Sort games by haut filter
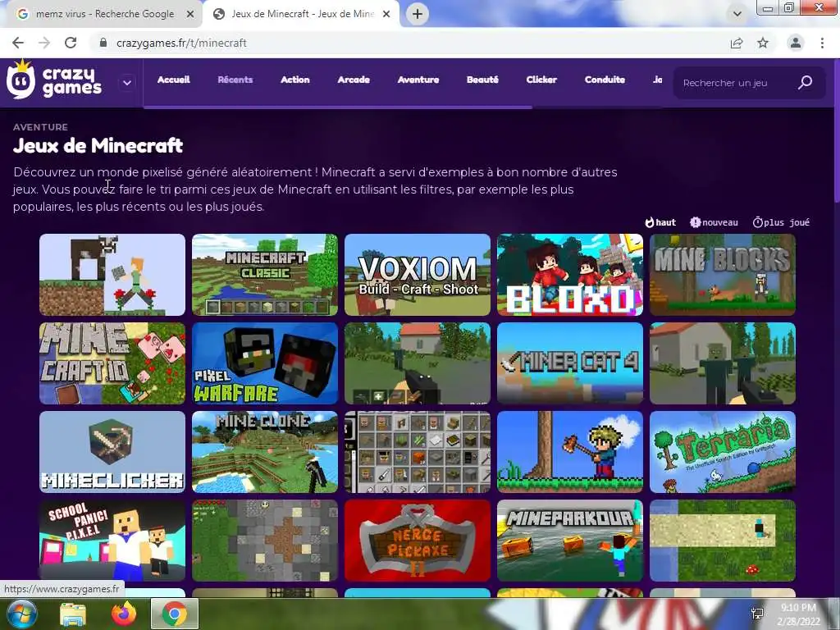The height and width of the screenshot is (630, 840). [x=660, y=222]
